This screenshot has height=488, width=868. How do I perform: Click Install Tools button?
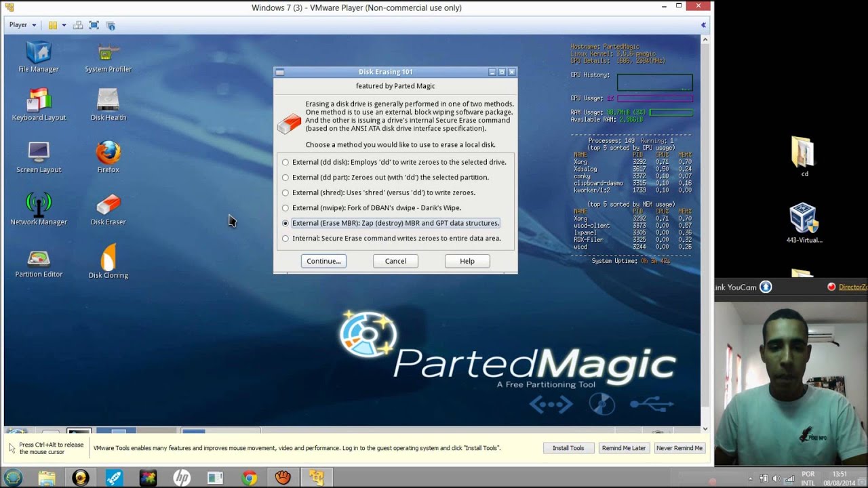coord(568,448)
